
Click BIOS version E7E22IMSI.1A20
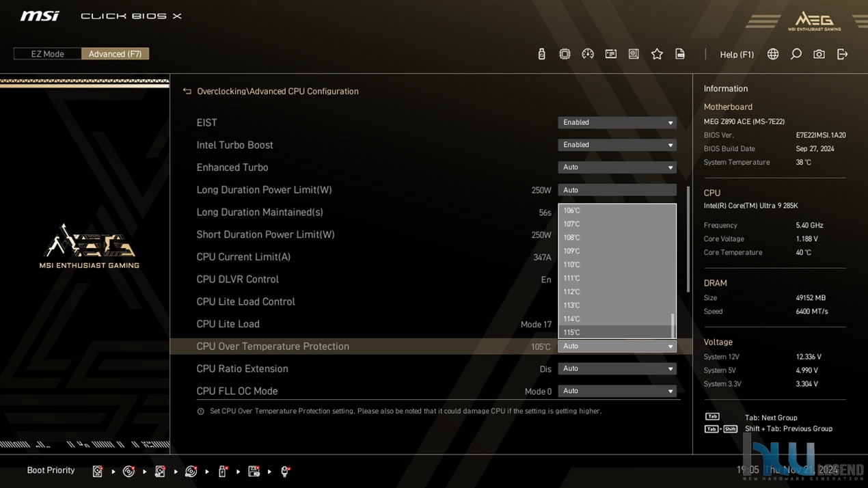[821, 135]
